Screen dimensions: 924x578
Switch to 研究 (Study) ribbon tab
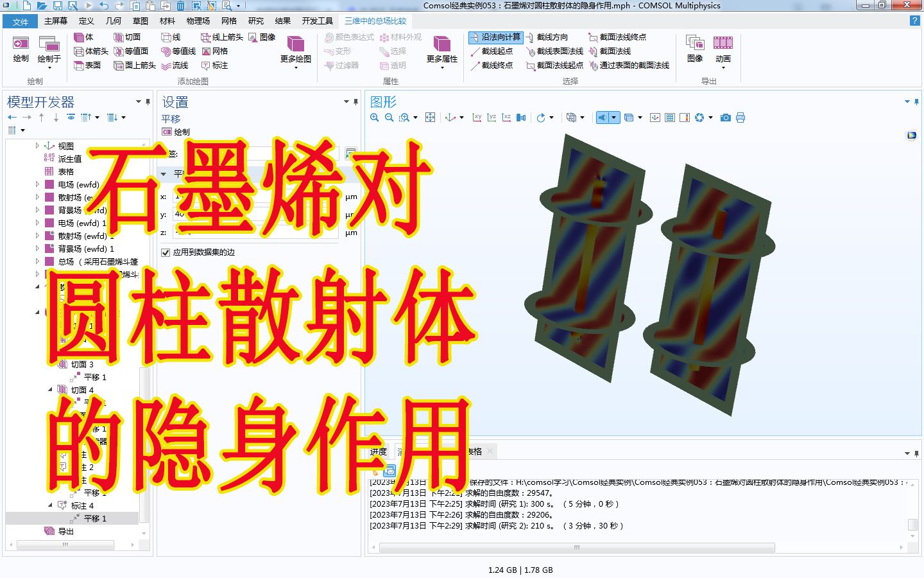click(x=256, y=21)
